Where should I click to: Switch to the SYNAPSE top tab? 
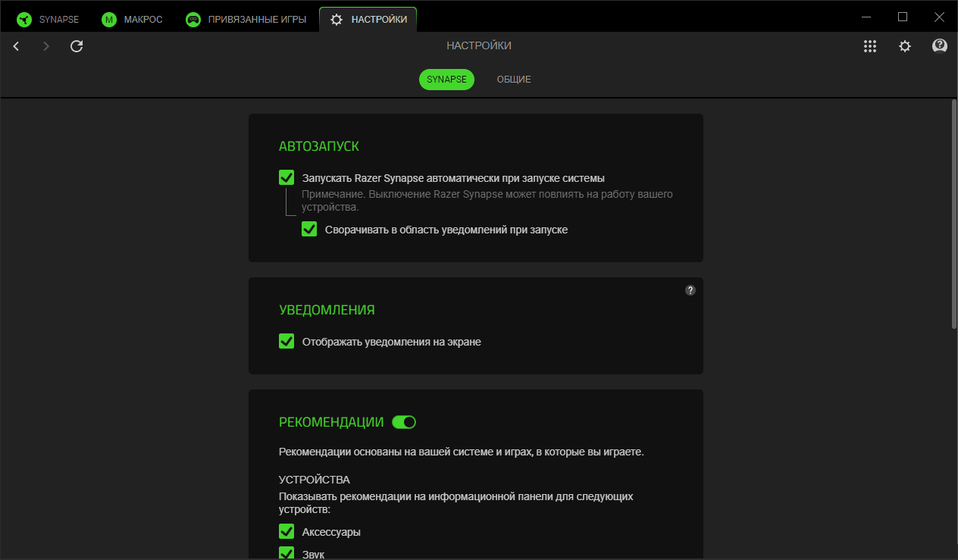click(x=48, y=20)
